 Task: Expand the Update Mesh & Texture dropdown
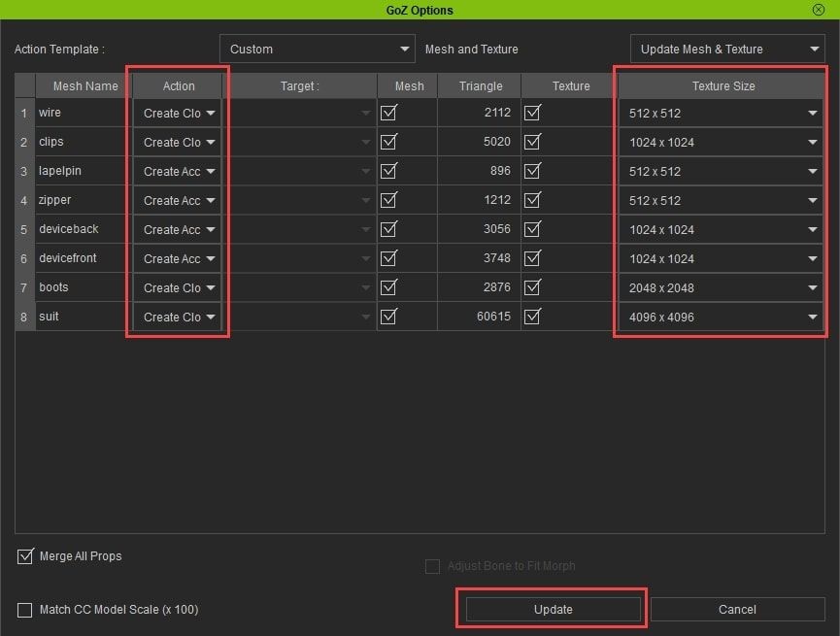tap(726, 50)
